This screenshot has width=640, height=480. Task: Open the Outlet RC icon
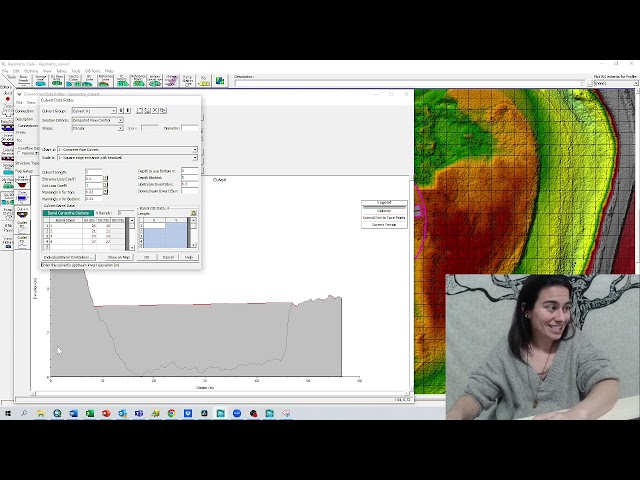[22, 227]
